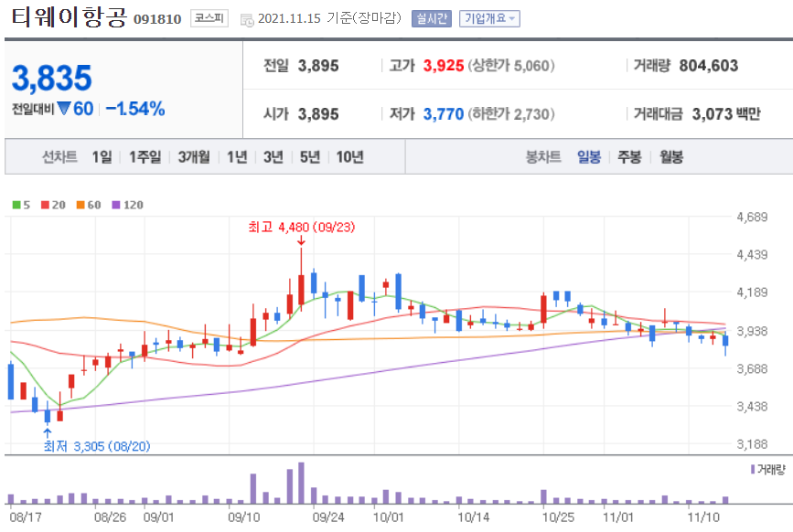Viewport: 793px width, 532px height.
Task: Click the purple 120-day moving average legend
Action: point(127,205)
